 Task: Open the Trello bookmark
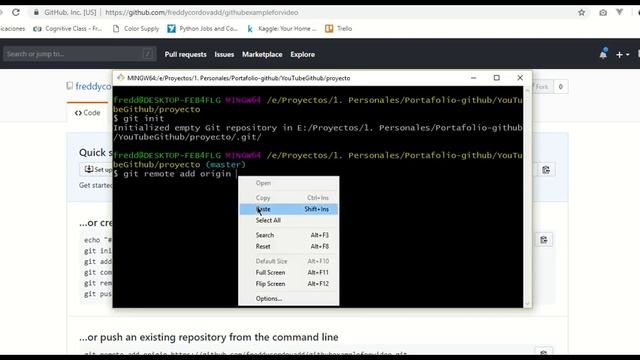click(338, 29)
